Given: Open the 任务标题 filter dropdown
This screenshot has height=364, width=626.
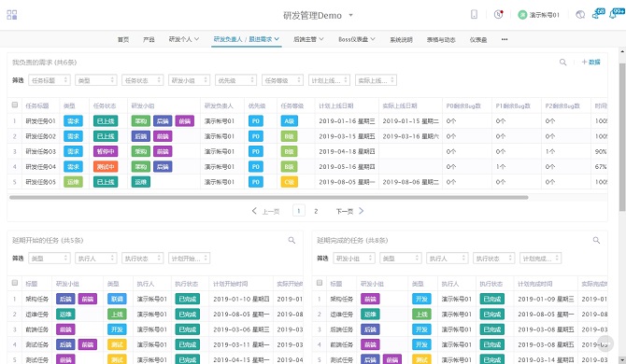Looking at the screenshot, I should [x=50, y=80].
